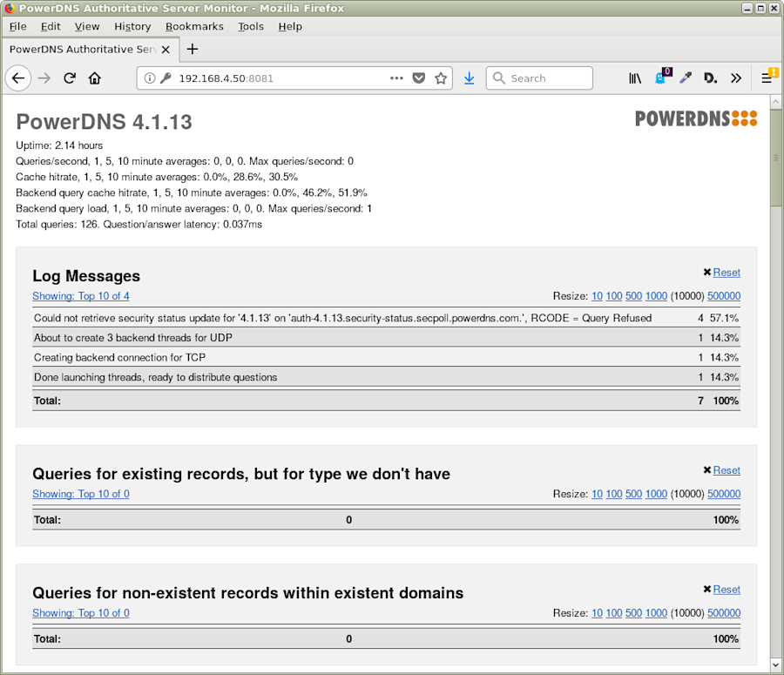Viewport: 784px width, 675px height.
Task: Expand more toolbar tools chevron
Action: click(735, 78)
